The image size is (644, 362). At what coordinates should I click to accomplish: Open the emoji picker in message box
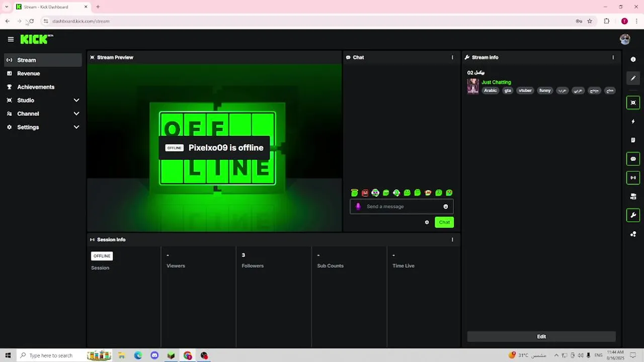(446, 207)
